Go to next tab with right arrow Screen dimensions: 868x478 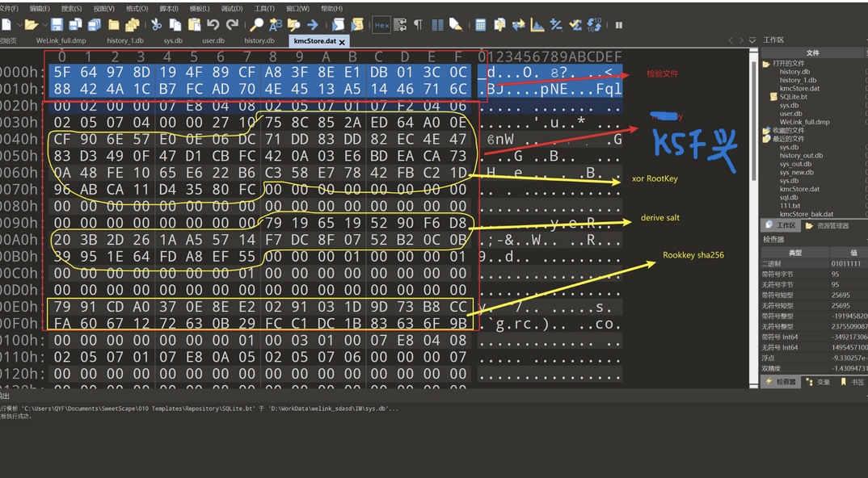[741, 40]
